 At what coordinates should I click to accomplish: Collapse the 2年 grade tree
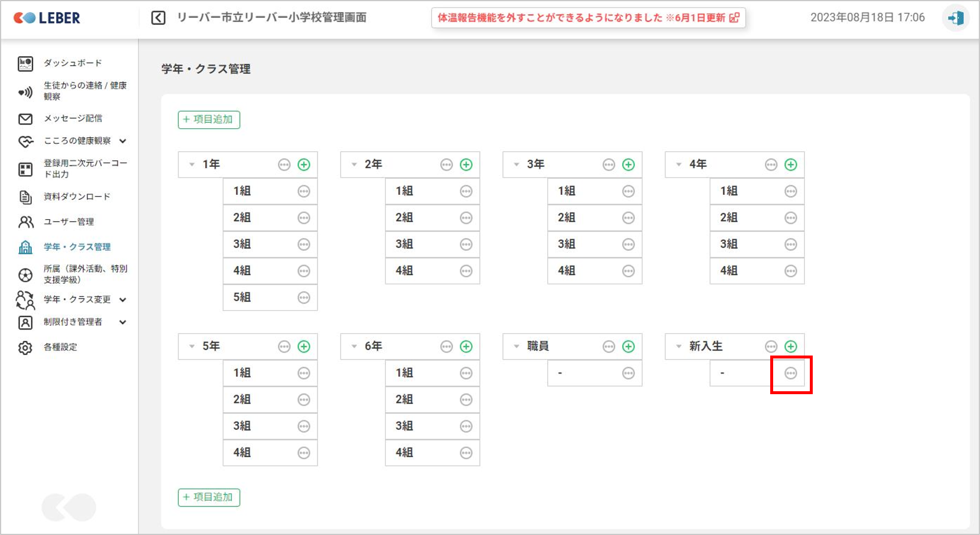point(354,165)
